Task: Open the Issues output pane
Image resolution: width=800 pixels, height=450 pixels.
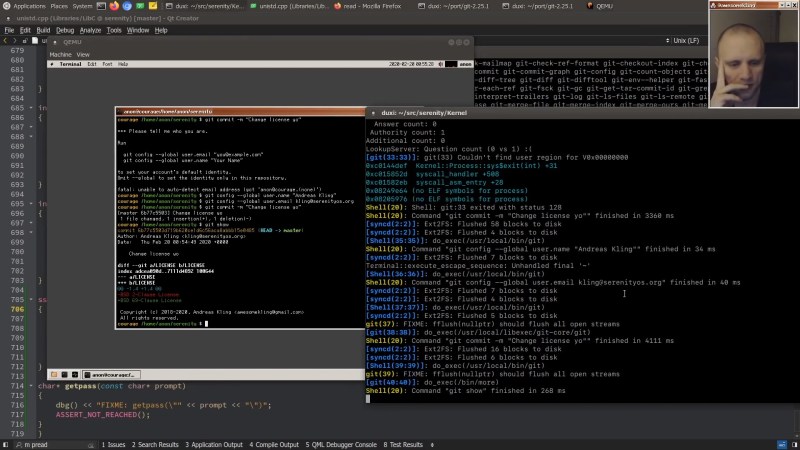Action: tap(115, 444)
